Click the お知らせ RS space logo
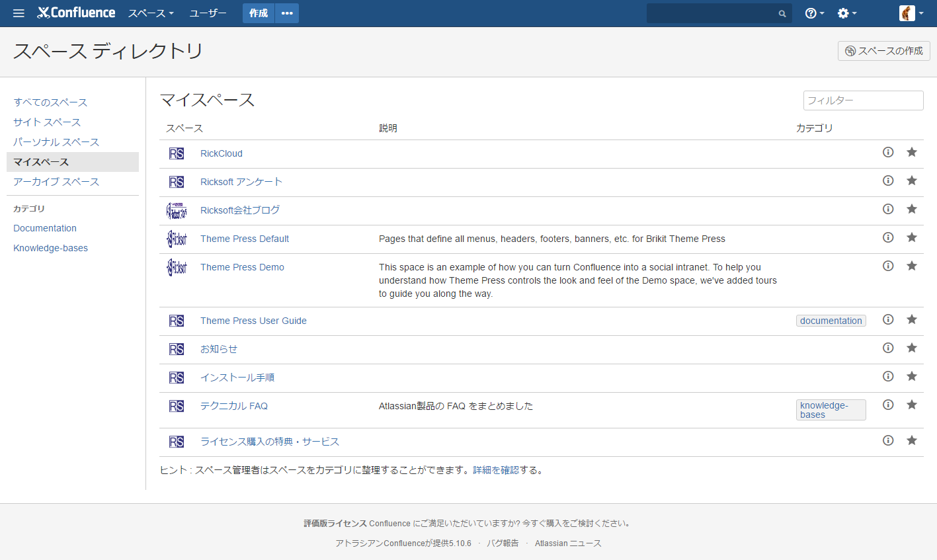937x560 pixels. pos(177,349)
